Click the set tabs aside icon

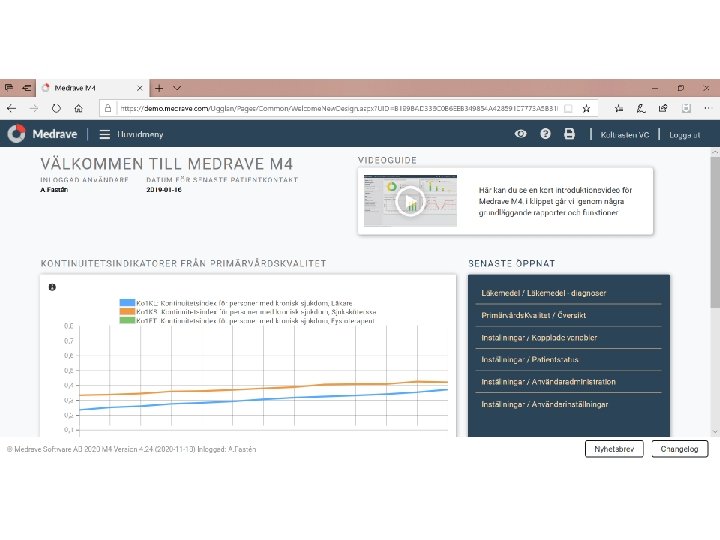click(27, 88)
